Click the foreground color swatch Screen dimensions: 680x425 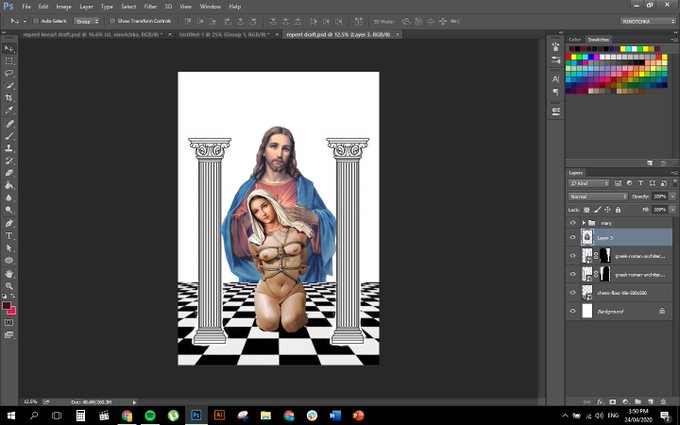click(x=7, y=306)
